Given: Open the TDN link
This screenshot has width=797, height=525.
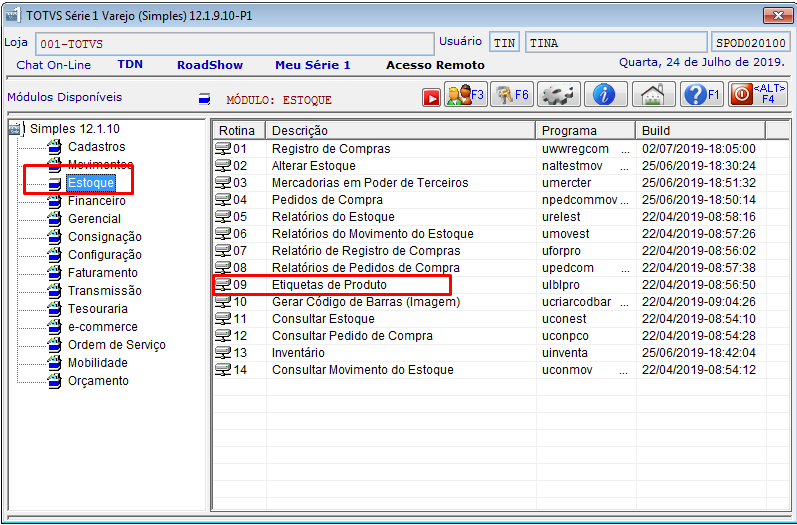Looking at the screenshot, I should [x=130, y=65].
